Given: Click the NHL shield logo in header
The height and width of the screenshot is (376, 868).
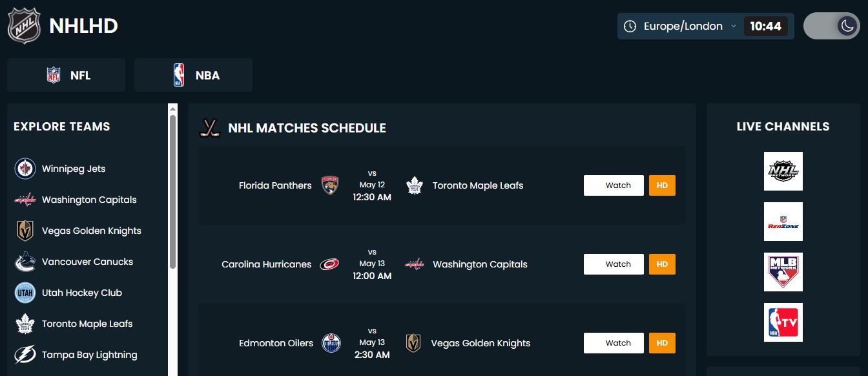Looking at the screenshot, I should coord(24,26).
